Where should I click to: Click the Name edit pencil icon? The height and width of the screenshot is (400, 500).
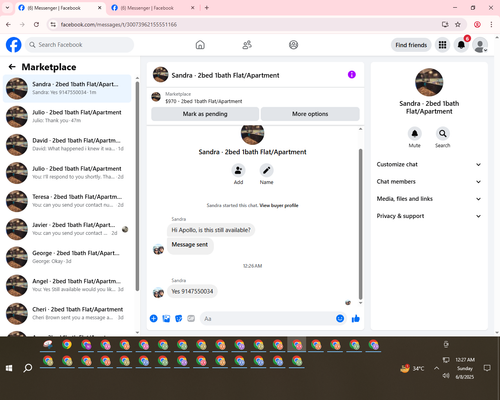coord(266,170)
